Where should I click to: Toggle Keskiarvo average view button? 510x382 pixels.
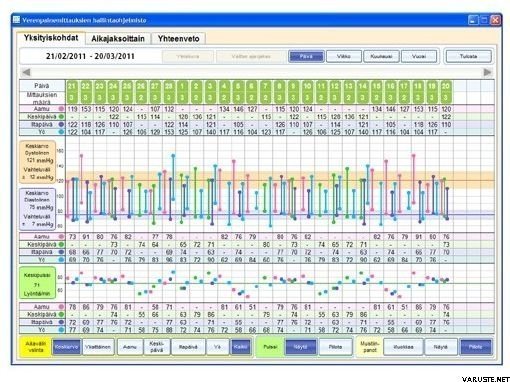67,347
